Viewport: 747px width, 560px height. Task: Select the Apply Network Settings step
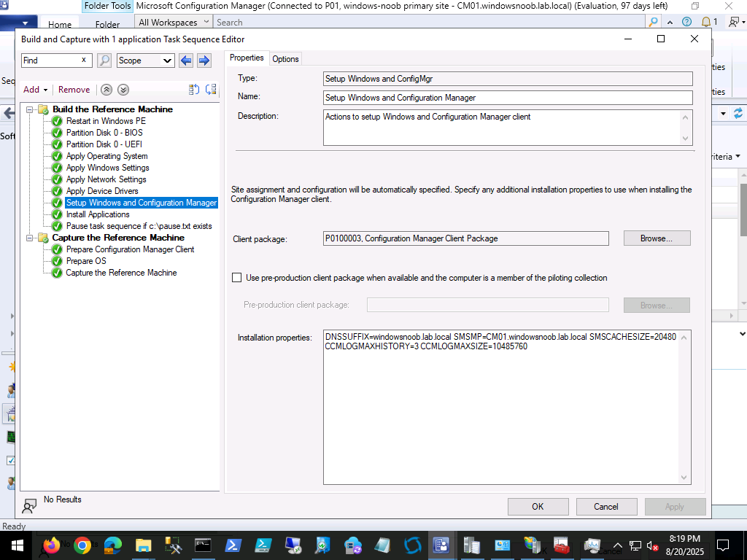107,179
